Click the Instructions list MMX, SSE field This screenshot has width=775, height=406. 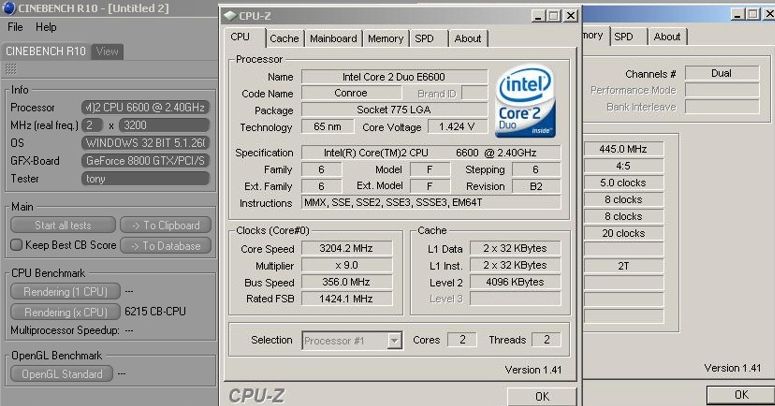(431, 203)
